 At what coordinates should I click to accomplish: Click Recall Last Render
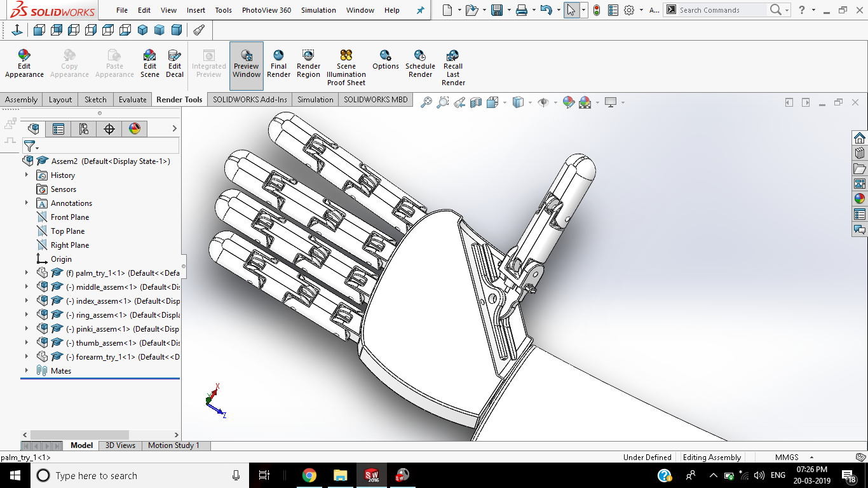coord(453,67)
